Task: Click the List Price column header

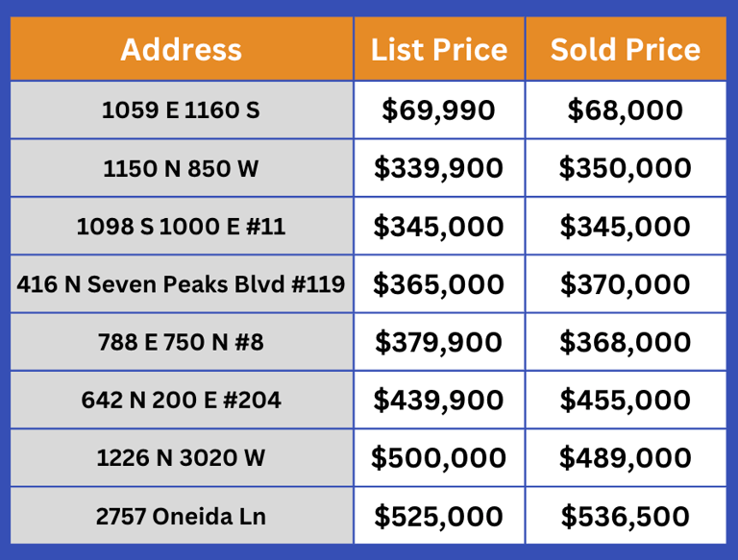Action: tap(439, 49)
